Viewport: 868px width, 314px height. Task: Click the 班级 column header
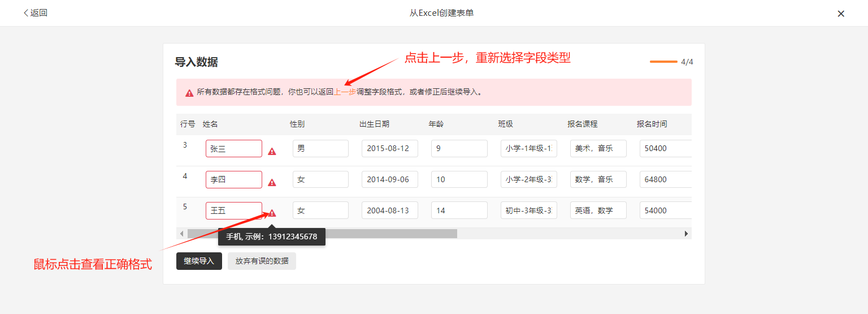point(506,124)
